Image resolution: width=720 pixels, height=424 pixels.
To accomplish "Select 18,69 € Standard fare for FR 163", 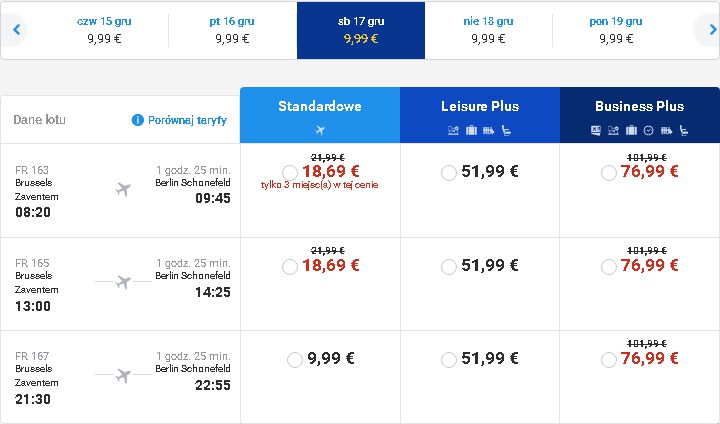I will click(x=290, y=173).
